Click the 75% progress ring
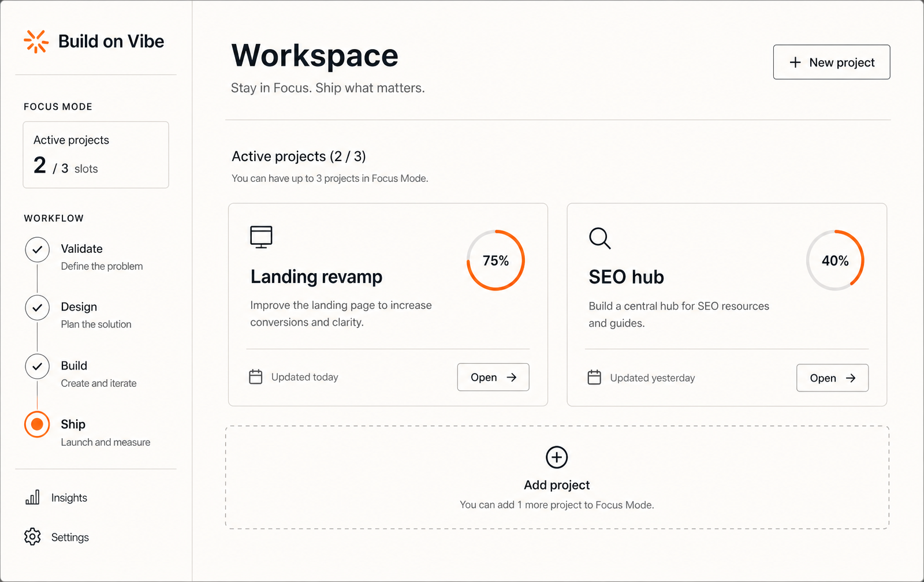924x582 pixels. 495,260
